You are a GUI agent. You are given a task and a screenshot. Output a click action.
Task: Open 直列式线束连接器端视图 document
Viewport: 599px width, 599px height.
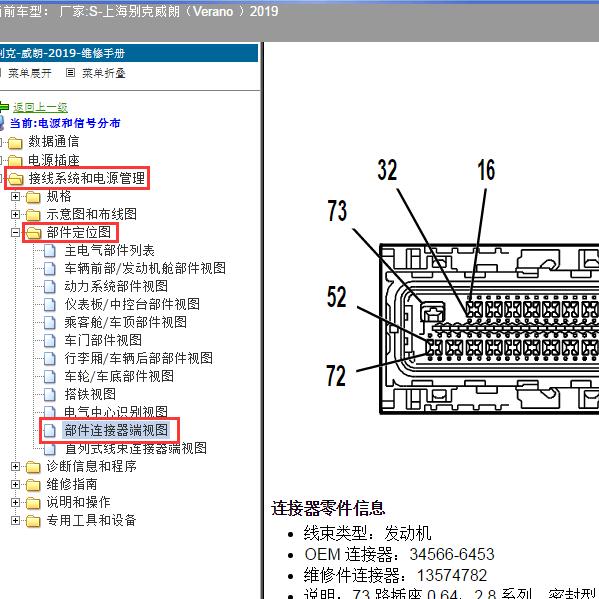[136, 448]
